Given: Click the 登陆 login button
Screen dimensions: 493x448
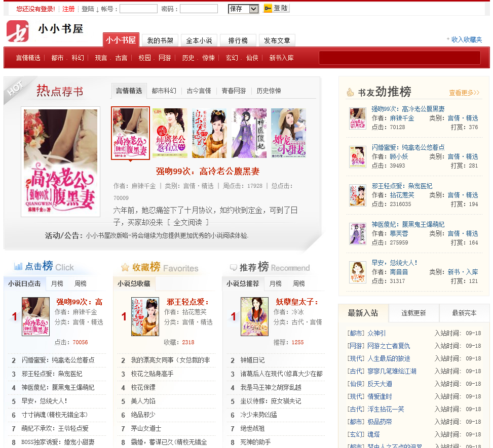Looking at the screenshot, I should coord(276,8).
